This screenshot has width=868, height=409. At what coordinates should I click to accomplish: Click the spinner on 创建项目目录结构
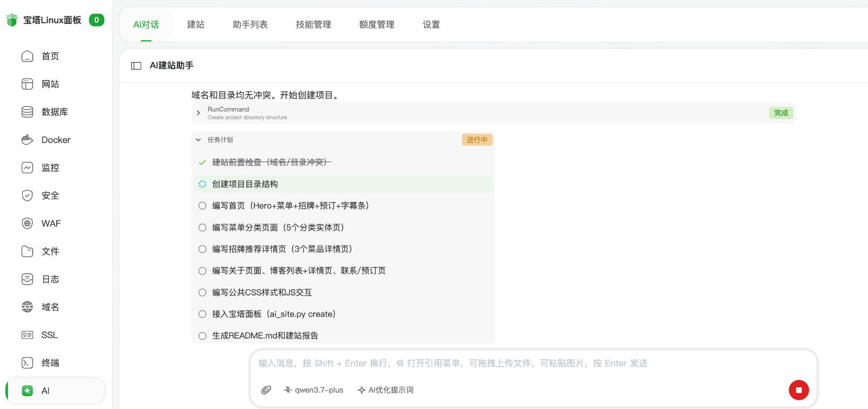pos(202,184)
